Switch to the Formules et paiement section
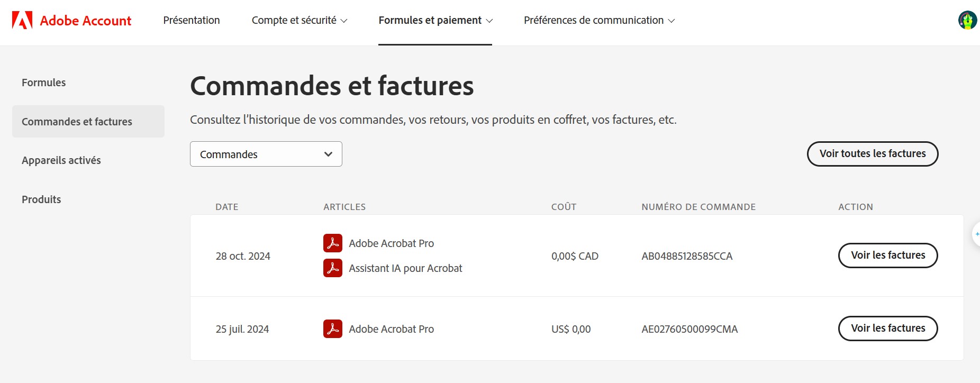Screen dimensions: 980x383 point(431,21)
